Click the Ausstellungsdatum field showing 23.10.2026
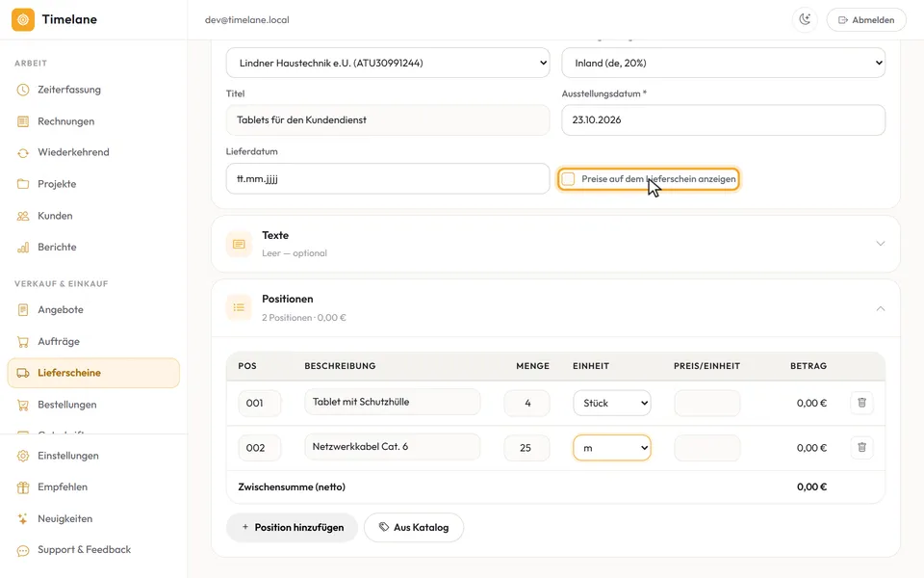Screen dimensions: 924x578 click(x=723, y=119)
